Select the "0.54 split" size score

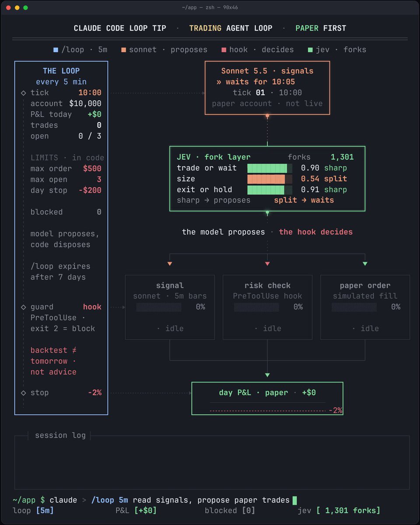click(324, 179)
